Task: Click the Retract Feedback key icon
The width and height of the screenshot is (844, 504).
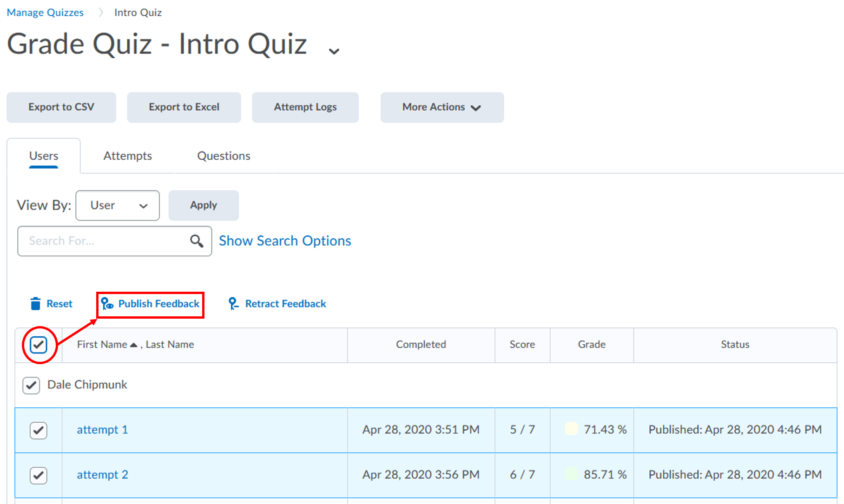Action: (234, 303)
